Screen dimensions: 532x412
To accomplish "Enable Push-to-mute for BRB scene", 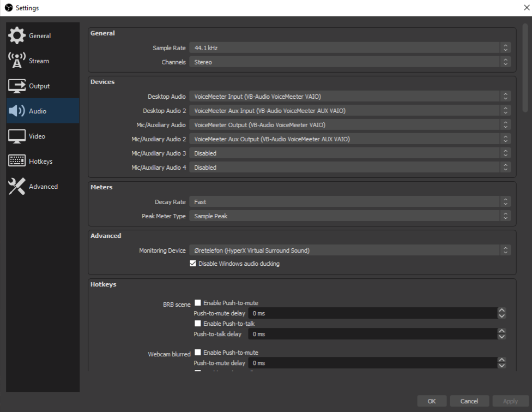I will tap(197, 303).
